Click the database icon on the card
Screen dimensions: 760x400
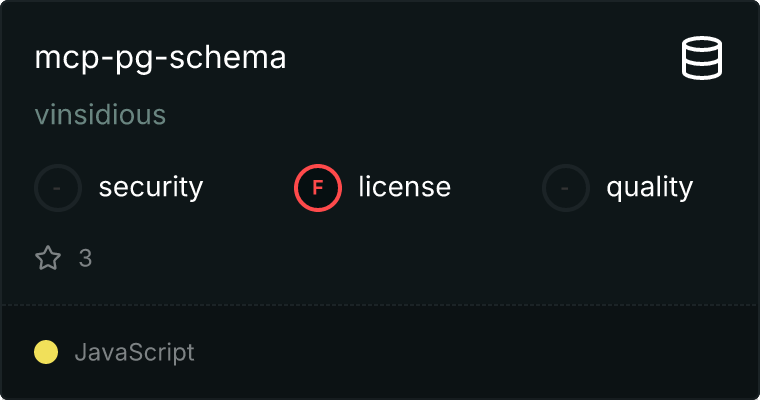[703, 59]
